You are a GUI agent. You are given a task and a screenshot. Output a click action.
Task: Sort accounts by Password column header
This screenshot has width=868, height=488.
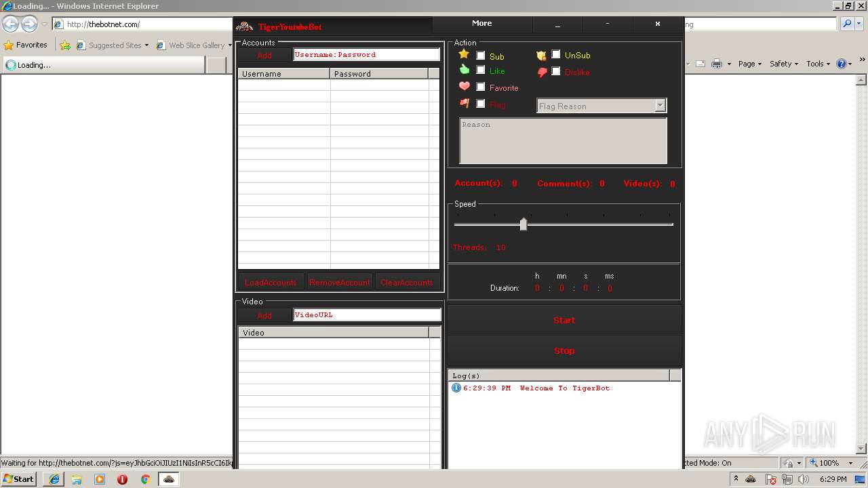point(379,73)
